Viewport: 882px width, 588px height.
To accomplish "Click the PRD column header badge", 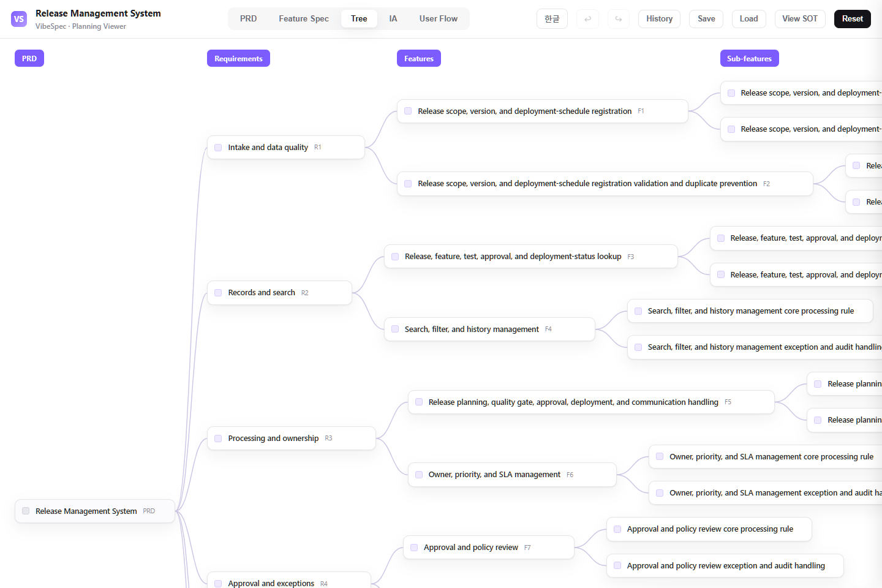I will coord(29,58).
